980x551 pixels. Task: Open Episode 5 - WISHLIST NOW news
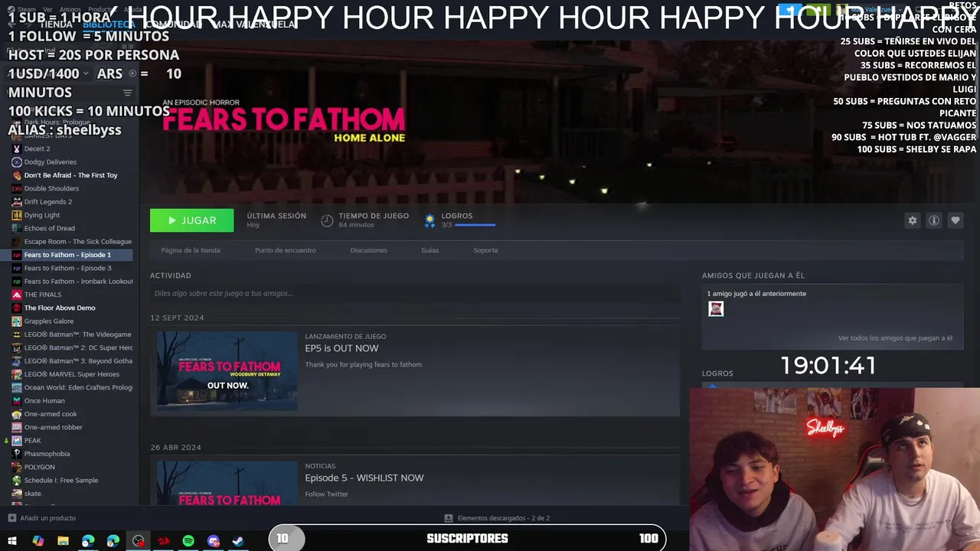tap(364, 478)
